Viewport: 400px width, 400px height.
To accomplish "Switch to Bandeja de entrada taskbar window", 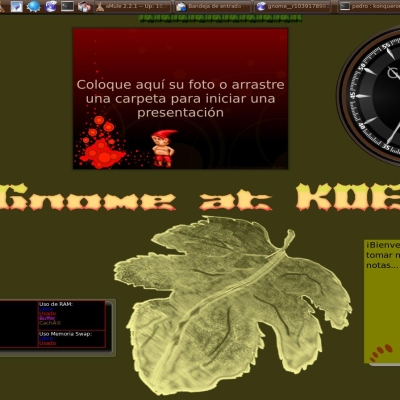I will point(212,6).
